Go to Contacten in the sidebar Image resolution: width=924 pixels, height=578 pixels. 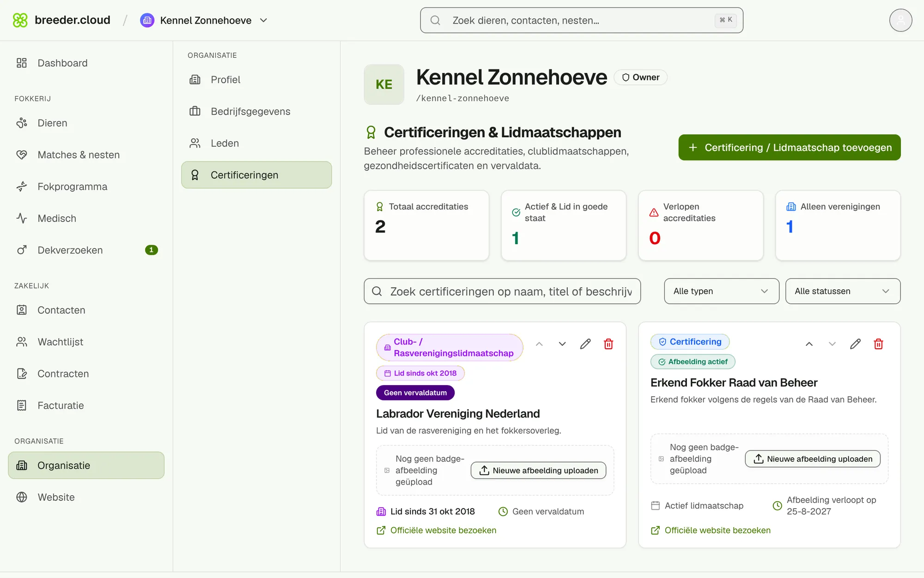pyautogui.click(x=86, y=310)
